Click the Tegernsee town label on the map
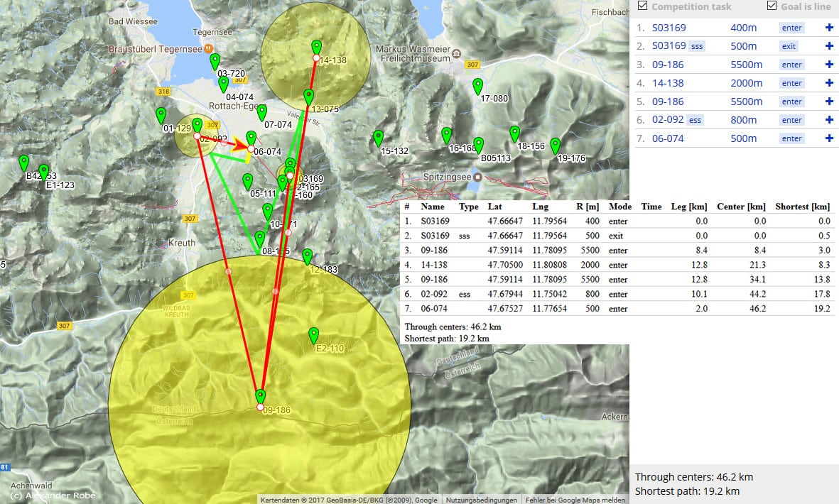This screenshot has width=839, height=504. [x=212, y=32]
